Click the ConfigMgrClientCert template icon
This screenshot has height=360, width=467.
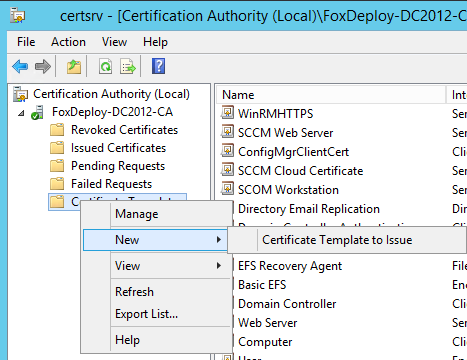tap(227, 150)
